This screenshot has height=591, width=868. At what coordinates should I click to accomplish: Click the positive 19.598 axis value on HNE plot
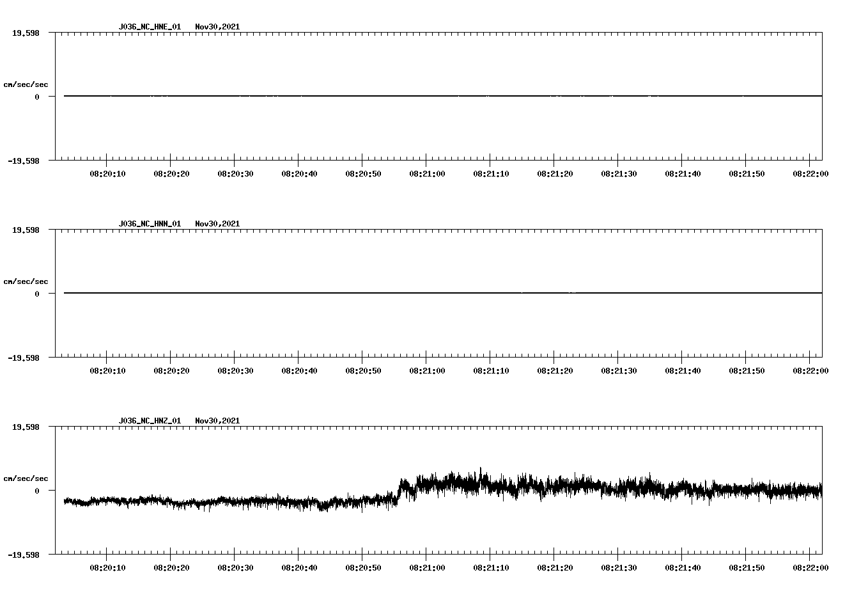tap(26, 33)
